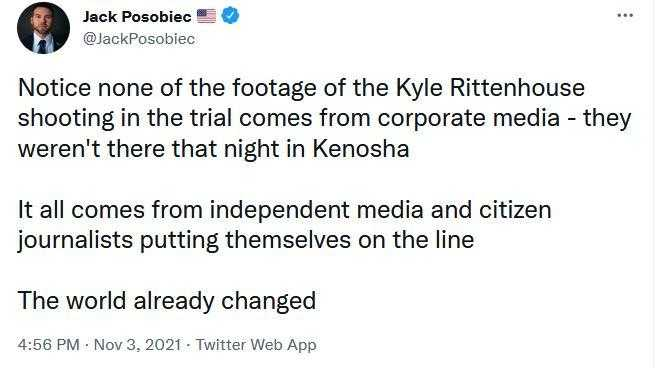The image size is (657, 368).
Task: Click the phrase corporate media in the tweet
Action: click(469, 119)
